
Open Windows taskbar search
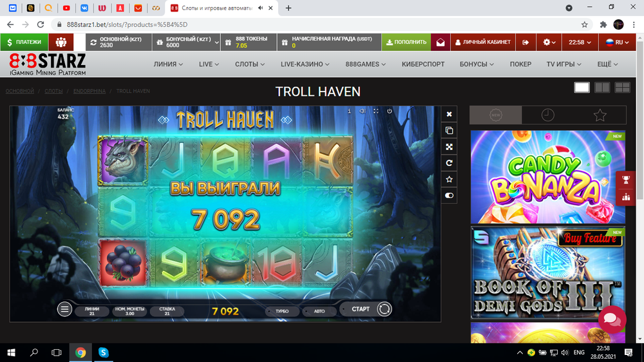pyautogui.click(x=34, y=352)
